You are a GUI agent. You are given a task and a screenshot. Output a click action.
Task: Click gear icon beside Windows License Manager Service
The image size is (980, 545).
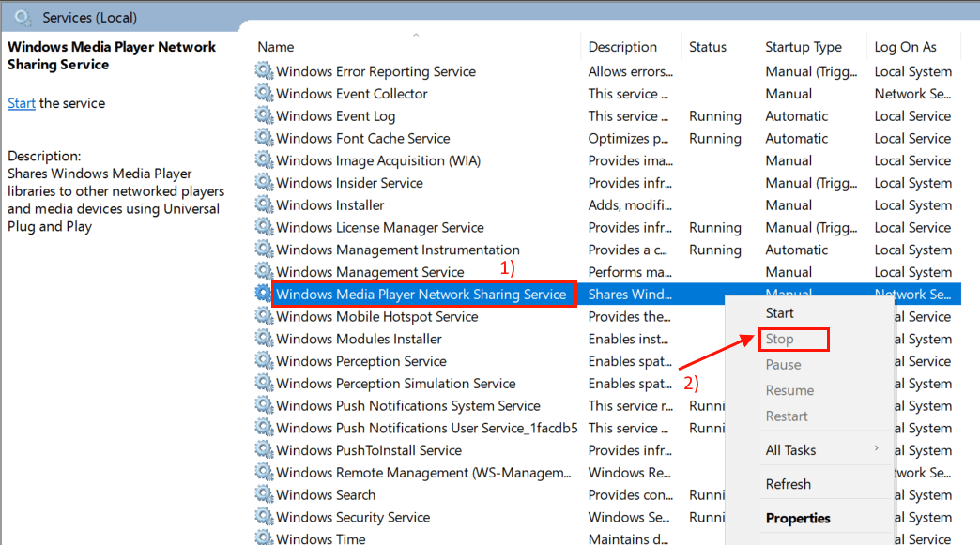(x=265, y=227)
